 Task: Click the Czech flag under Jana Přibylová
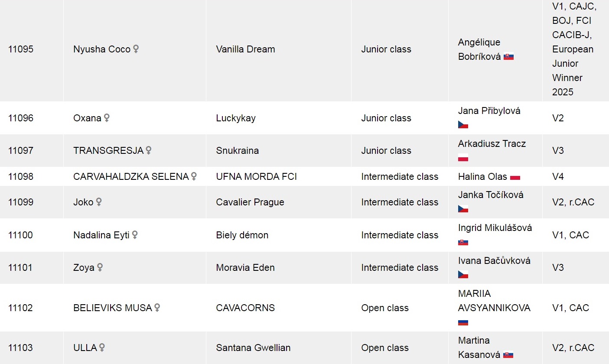(x=463, y=125)
